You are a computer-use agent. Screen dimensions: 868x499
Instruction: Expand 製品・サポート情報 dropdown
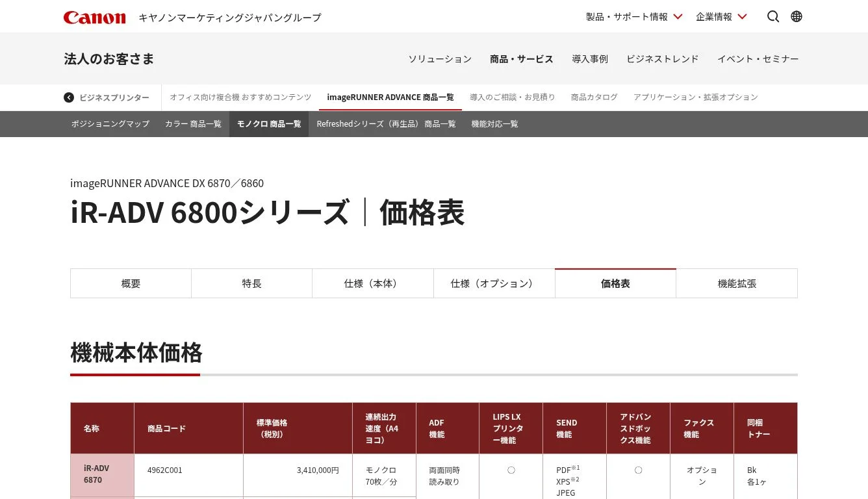[x=634, y=17]
